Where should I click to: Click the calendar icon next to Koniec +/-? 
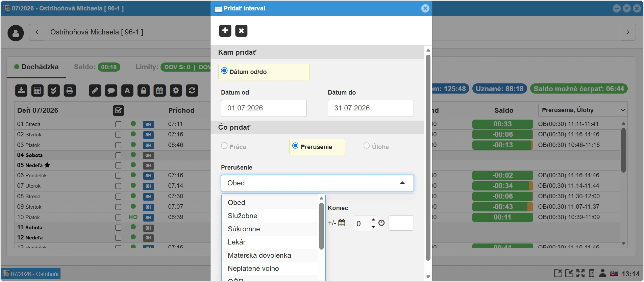[x=341, y=223]
